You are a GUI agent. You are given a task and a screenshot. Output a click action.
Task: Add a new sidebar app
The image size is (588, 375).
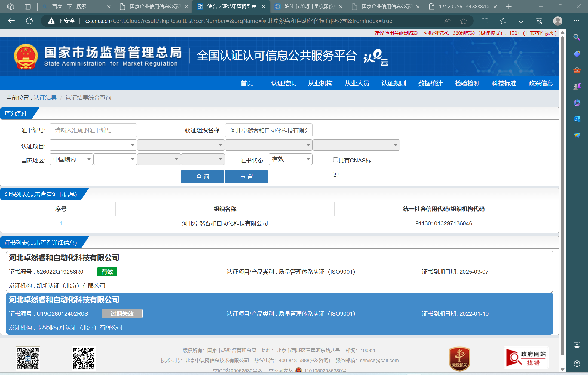pyautogui.click(x=577, y=153)
